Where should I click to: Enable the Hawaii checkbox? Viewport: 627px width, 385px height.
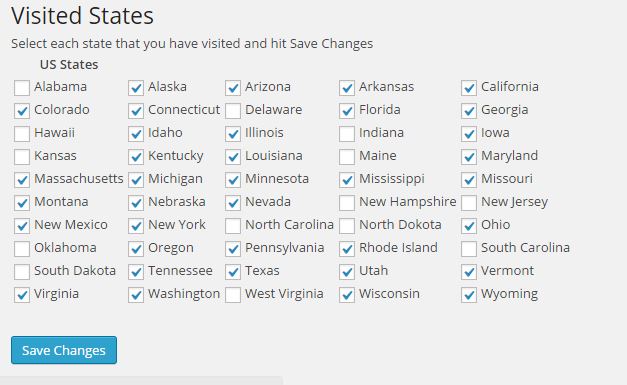(22, 134)
